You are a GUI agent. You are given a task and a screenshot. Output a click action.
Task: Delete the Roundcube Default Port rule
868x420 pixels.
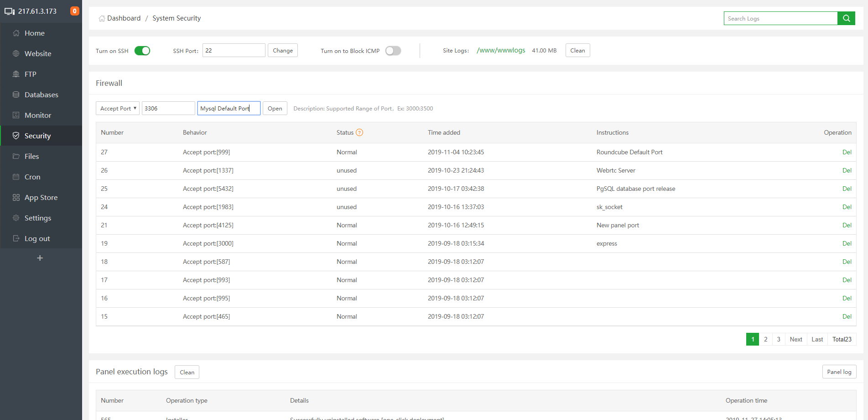(x=847, y=152)
